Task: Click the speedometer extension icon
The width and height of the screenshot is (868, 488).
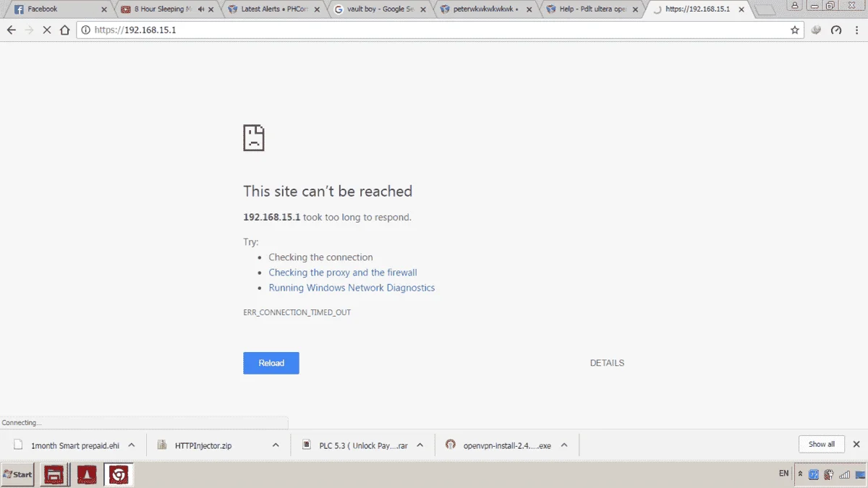Action: click(836, 30)
